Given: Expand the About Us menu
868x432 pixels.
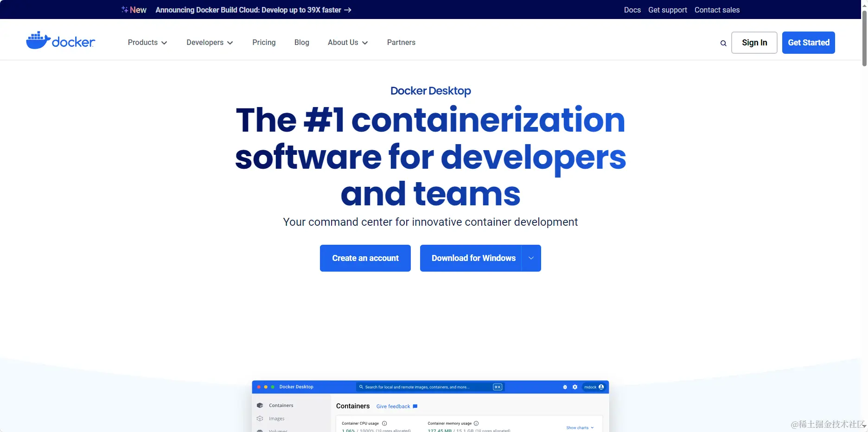Looking at the screenshot, I should click(x=348, y=43).
